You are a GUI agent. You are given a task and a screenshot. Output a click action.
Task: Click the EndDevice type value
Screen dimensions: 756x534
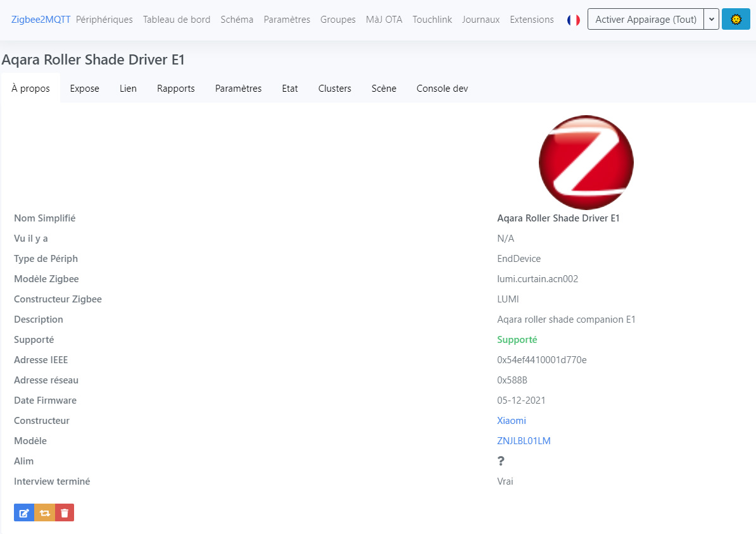click(x=519, y=259)
